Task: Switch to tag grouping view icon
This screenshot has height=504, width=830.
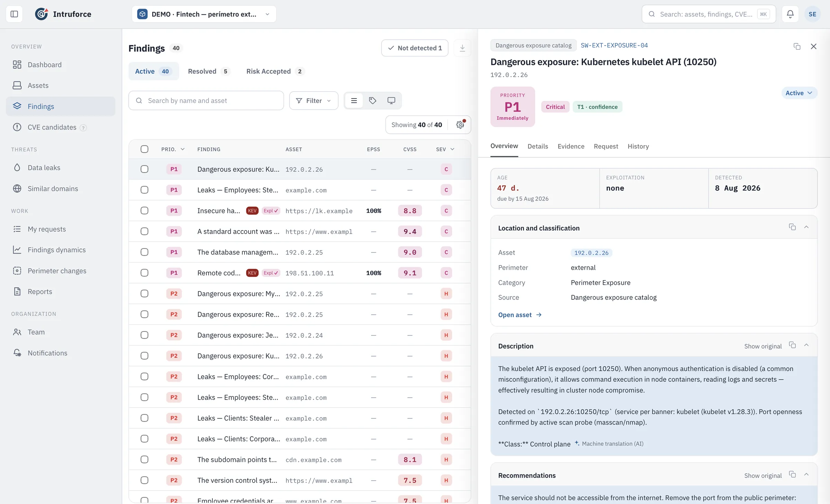Action: pos(372,101)
